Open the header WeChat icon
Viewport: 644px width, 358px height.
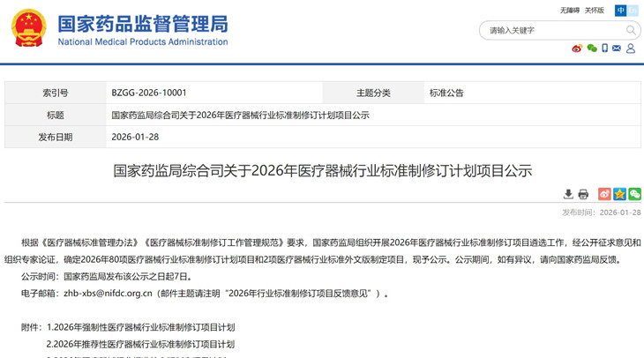pyautogui.click(x=592, y=48)
